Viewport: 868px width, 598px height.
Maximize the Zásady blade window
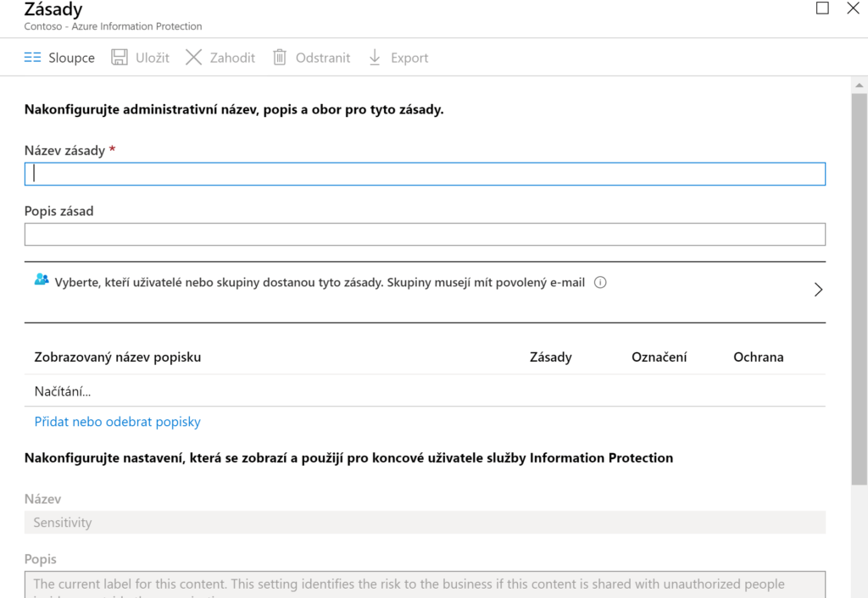pos(822,8)
